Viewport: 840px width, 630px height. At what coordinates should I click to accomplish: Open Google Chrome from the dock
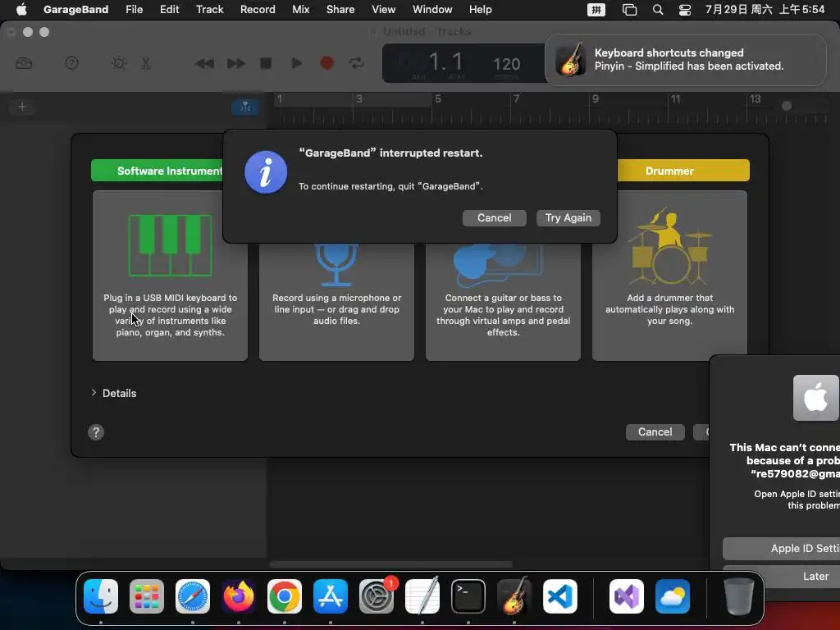[285, 596]
